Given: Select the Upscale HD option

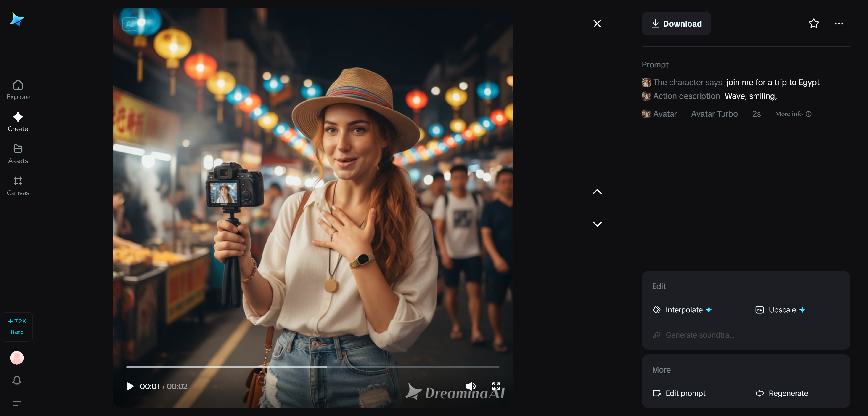Looking at the screenshot, I should 780,310.
